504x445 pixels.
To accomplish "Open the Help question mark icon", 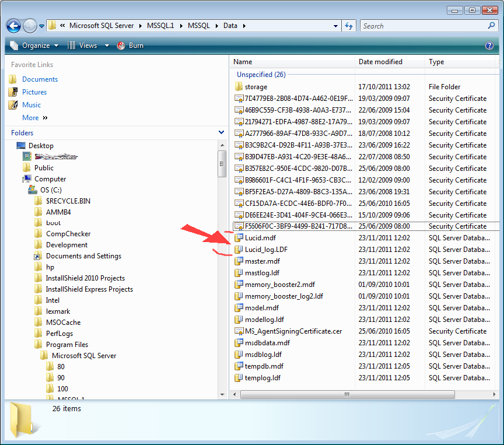I will [x=489, y=45].
